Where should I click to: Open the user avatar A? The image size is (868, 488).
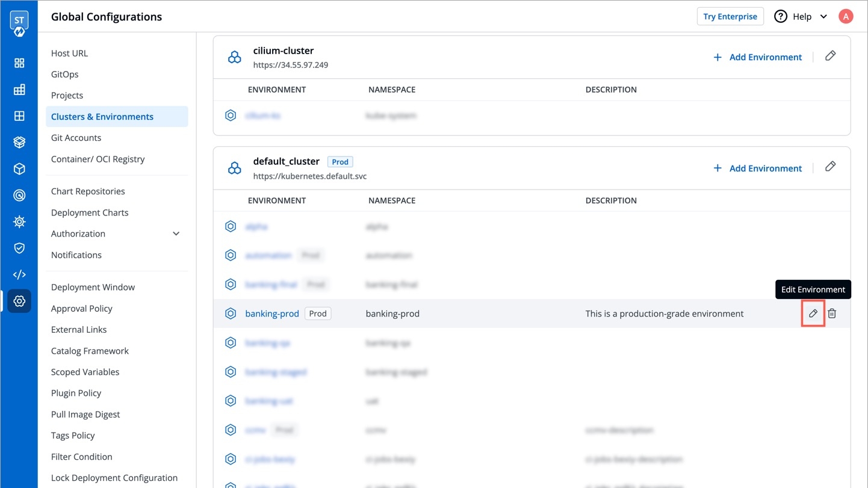pos(846,16)
